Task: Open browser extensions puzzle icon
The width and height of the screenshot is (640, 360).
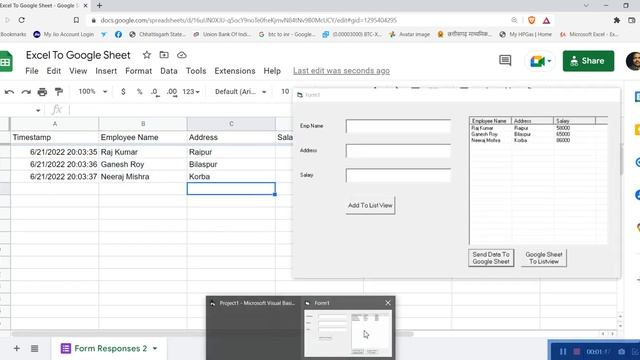Action: [617, 20]
